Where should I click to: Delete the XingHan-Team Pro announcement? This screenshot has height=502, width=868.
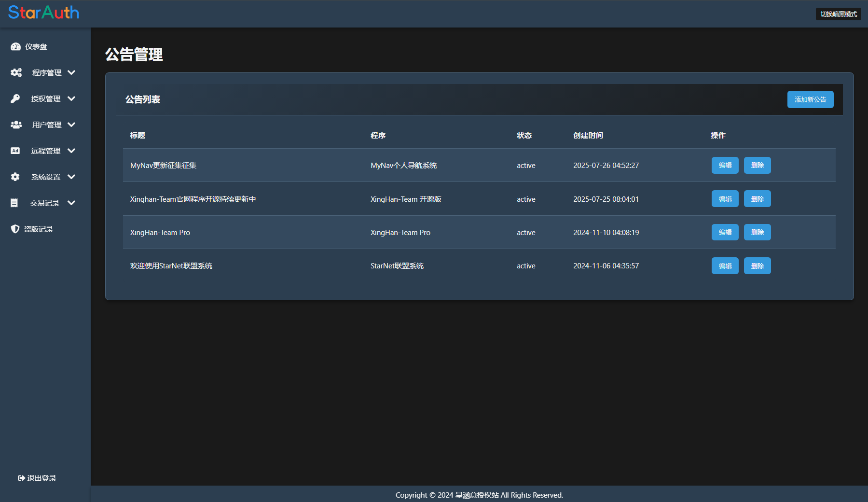click(757, 232)
